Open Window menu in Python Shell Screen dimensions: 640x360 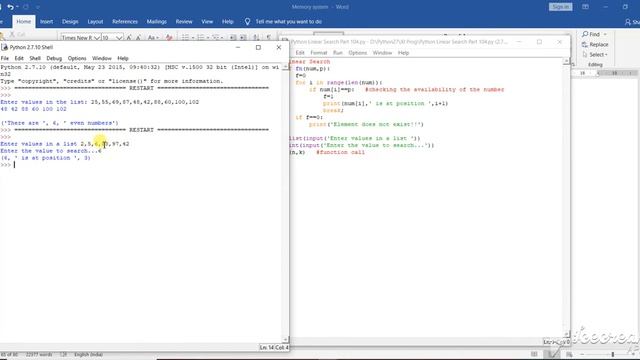tap(102, 58)
